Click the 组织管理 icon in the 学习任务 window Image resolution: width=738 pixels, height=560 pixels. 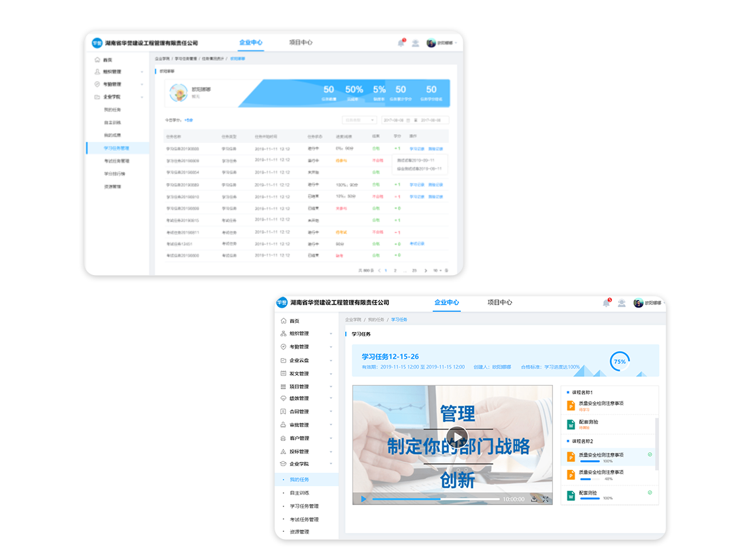point(283,334)
